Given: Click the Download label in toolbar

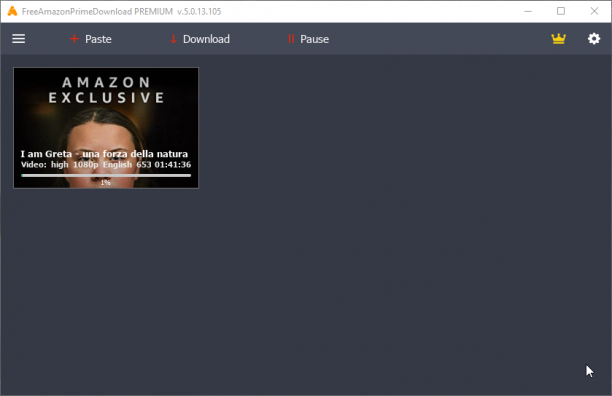Looking at the screenshot, I should [x=206, y=39].
